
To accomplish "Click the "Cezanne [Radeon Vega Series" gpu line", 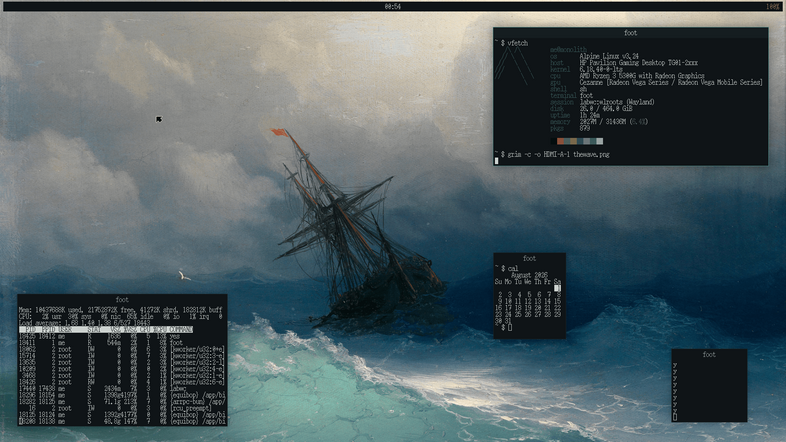I will [x=671, y=82].
